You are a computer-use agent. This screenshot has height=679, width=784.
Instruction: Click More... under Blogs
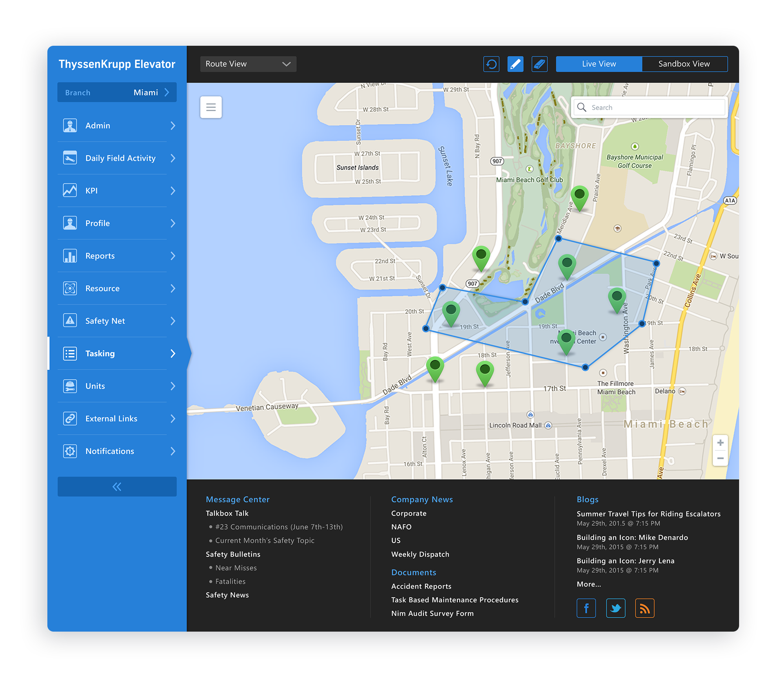point(589,584)
